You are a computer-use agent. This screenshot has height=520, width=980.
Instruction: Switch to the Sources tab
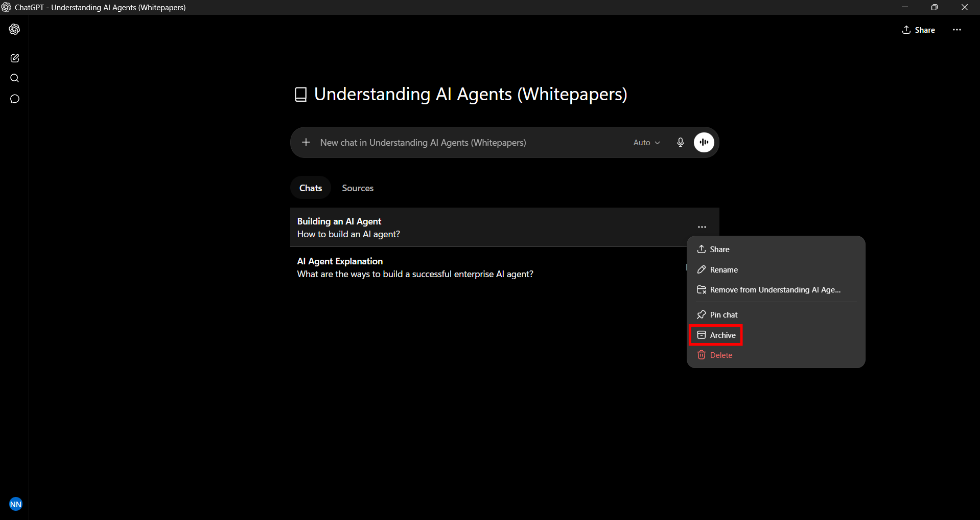(358, 188)
